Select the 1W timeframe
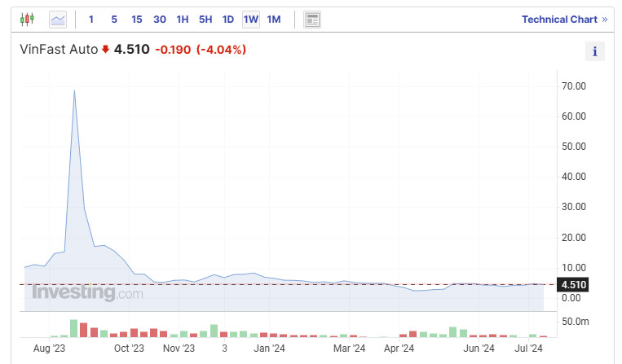 click(x=251, y=20)
